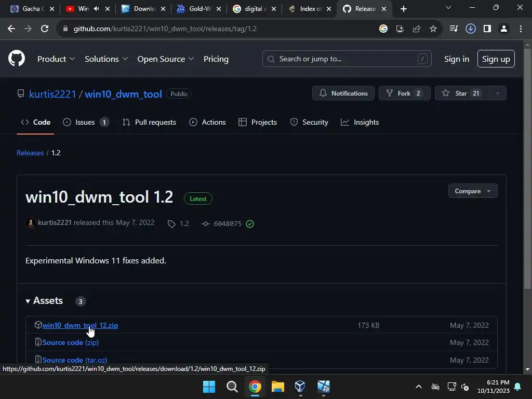
Task: Open Chrome profile icon
Action: point(504,29)
